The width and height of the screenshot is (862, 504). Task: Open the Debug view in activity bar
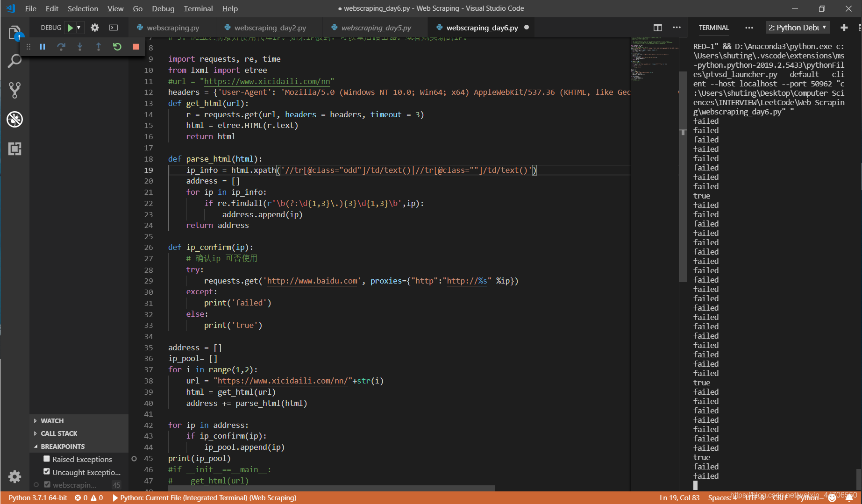pyautogui.click(x=14, y=120)
